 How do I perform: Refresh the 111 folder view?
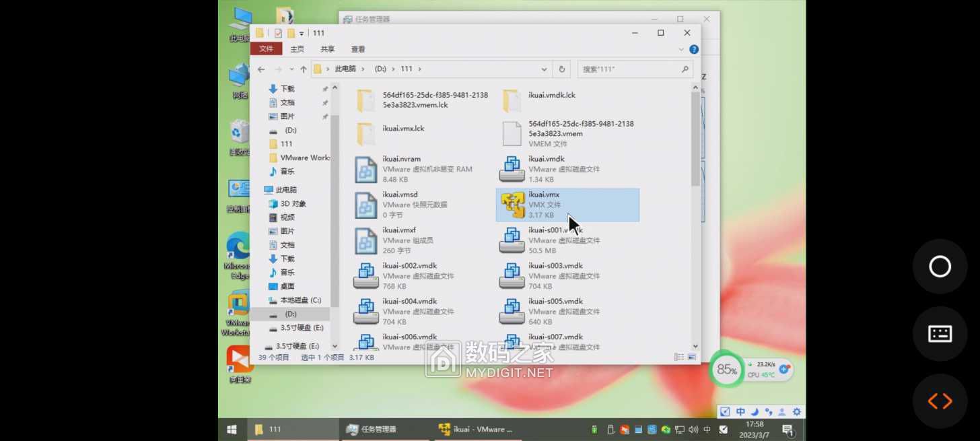coord(562,69)
